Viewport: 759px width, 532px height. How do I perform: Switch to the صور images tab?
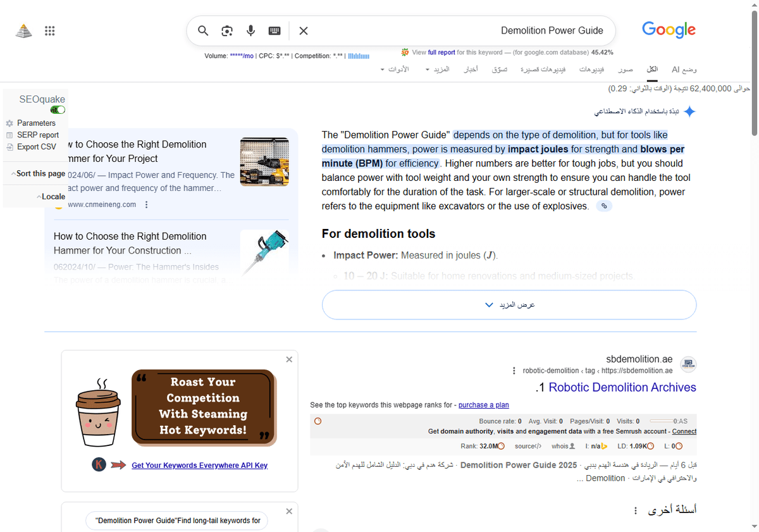coord(625,70)
